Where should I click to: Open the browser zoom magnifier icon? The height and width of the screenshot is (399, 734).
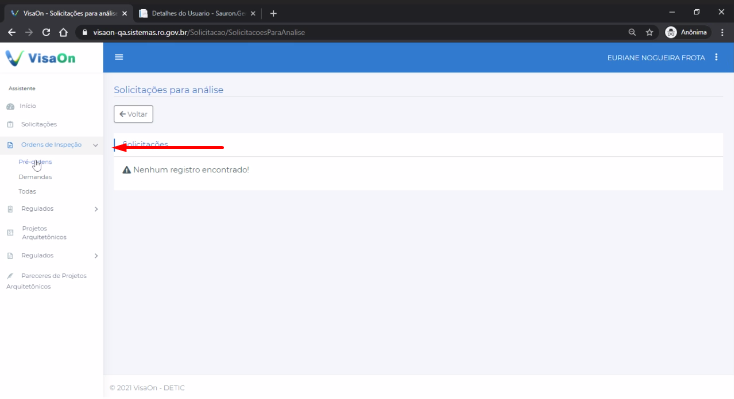point(632,32)
